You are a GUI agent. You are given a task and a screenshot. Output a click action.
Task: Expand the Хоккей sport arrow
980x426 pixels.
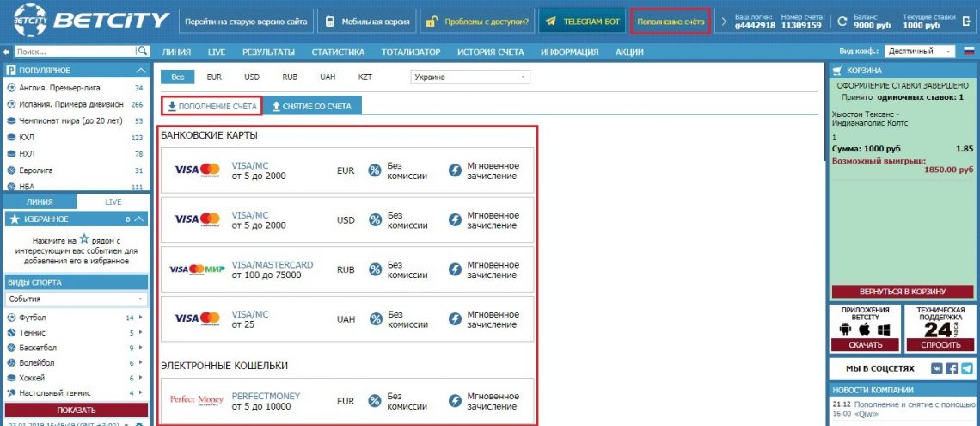(x=141, y=378)
